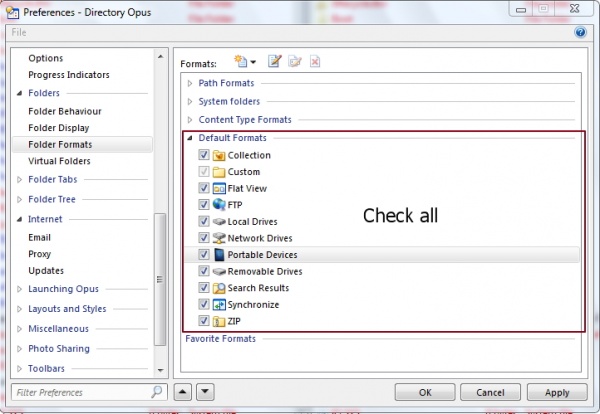The width and height of the screenshot is (600, 414).
Task: Uncheck the ZIP format checkbox
Action: pos(204,321)
